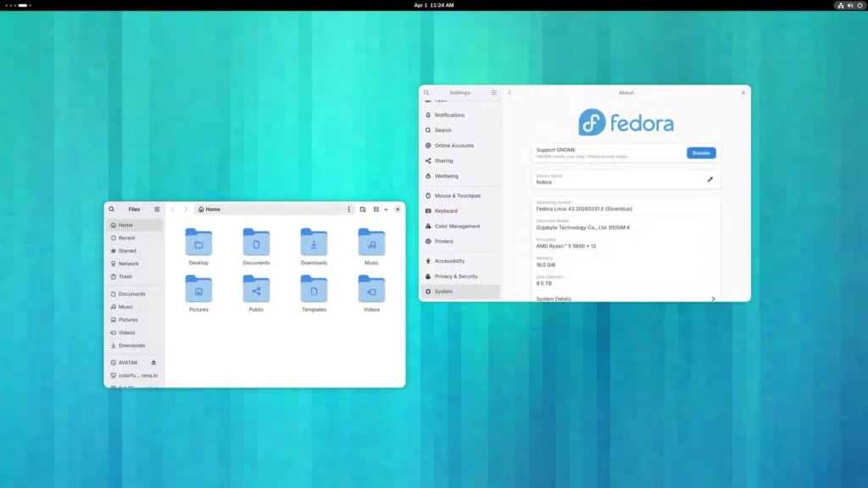
Task: Click the 8.0 TB disk capacity value
Action: pos(543,283)
